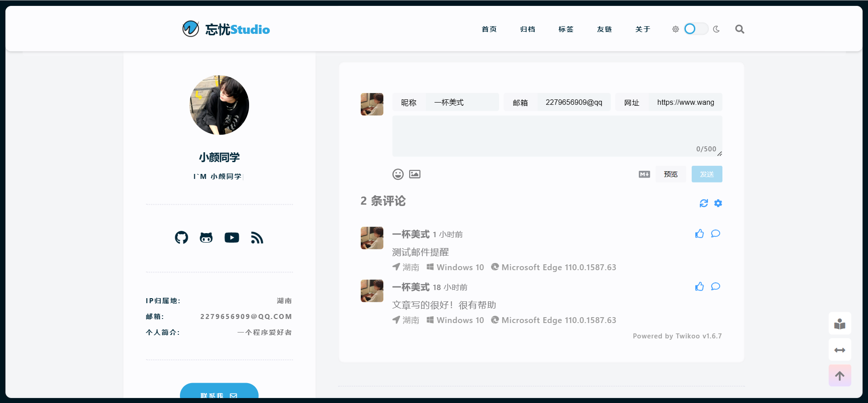Open the 关于 menu item
Image resolution: width=868 pixels, height=403 pixels.
click(643, 29)
